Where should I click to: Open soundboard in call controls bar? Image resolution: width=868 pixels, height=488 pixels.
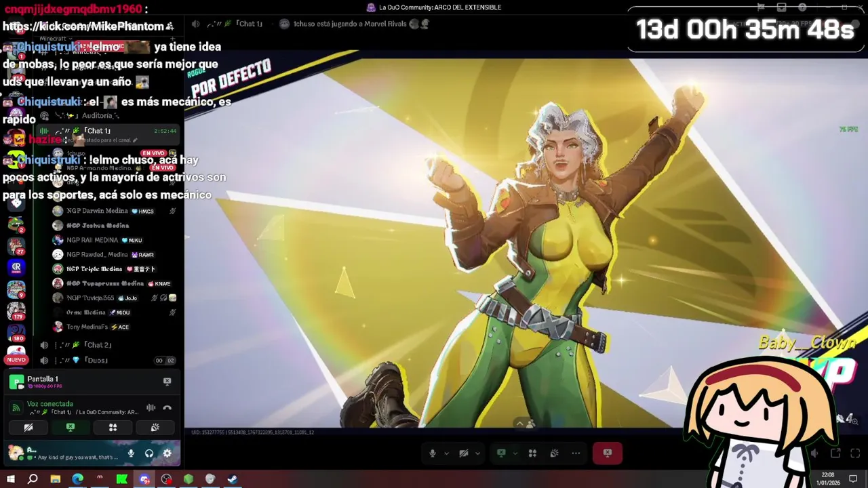[554, 453]
